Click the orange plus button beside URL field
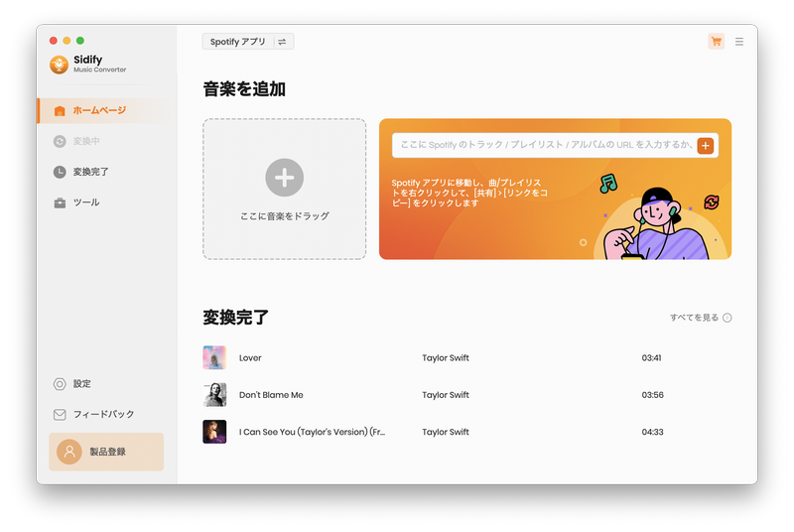The width and height of the screenshot is (794, 532). pyautogui.click(x=706, y=146)
